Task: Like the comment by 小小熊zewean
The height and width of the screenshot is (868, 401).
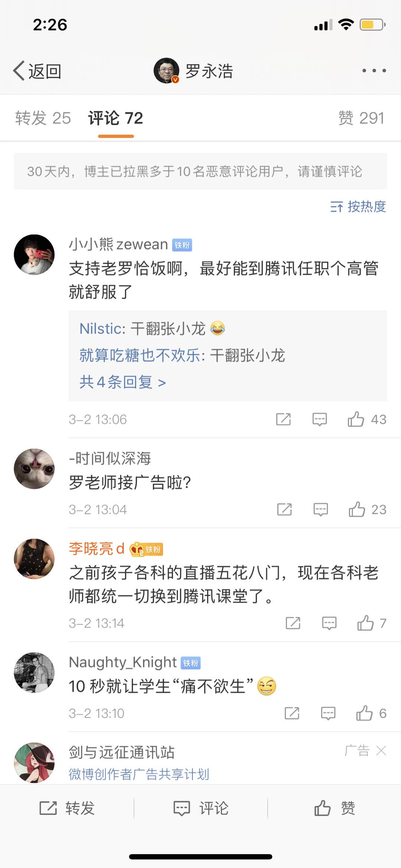Action: tap(356, 419)
